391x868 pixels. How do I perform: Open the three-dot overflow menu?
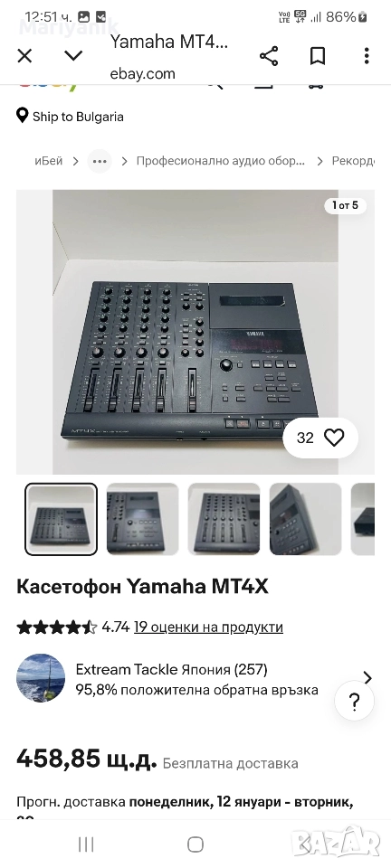(x=367, y=56)
